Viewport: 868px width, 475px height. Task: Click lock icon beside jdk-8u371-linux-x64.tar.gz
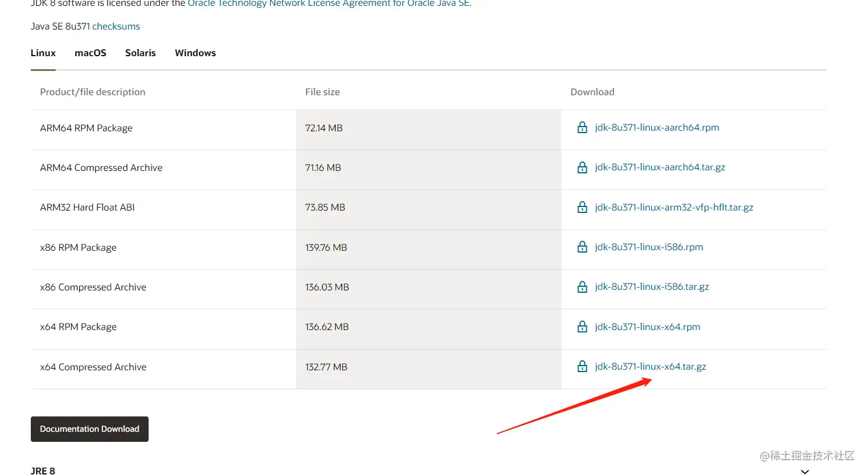click(582, 366)
